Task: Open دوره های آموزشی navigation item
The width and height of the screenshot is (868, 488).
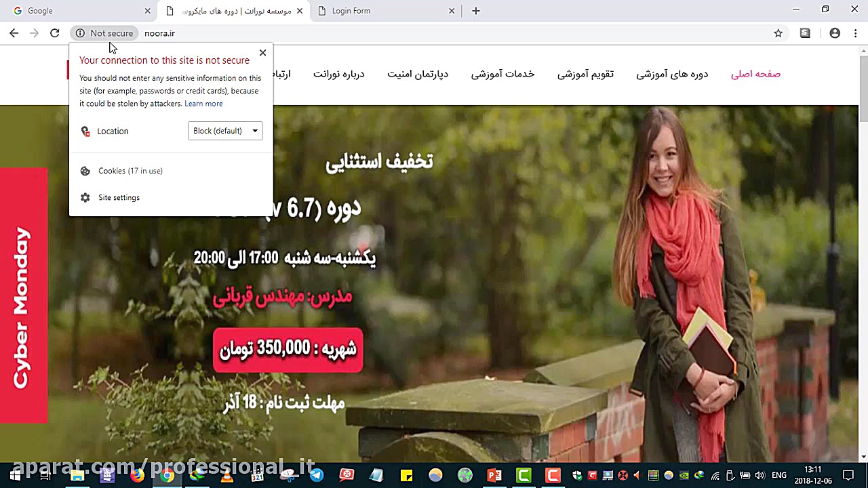Action: click(672, 74)
